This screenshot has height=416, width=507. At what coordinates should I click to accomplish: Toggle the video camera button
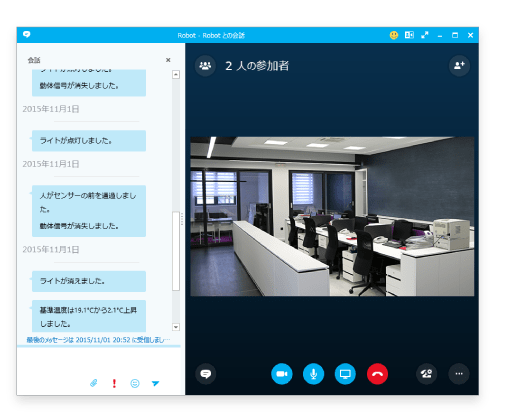282,374
